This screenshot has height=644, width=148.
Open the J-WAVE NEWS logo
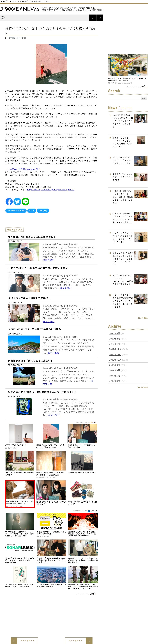click(20, 9)
